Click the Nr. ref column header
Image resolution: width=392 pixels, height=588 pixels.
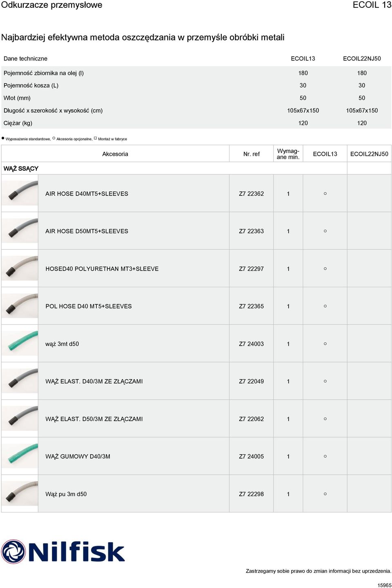pyautogui.click(x=251, y=154)
